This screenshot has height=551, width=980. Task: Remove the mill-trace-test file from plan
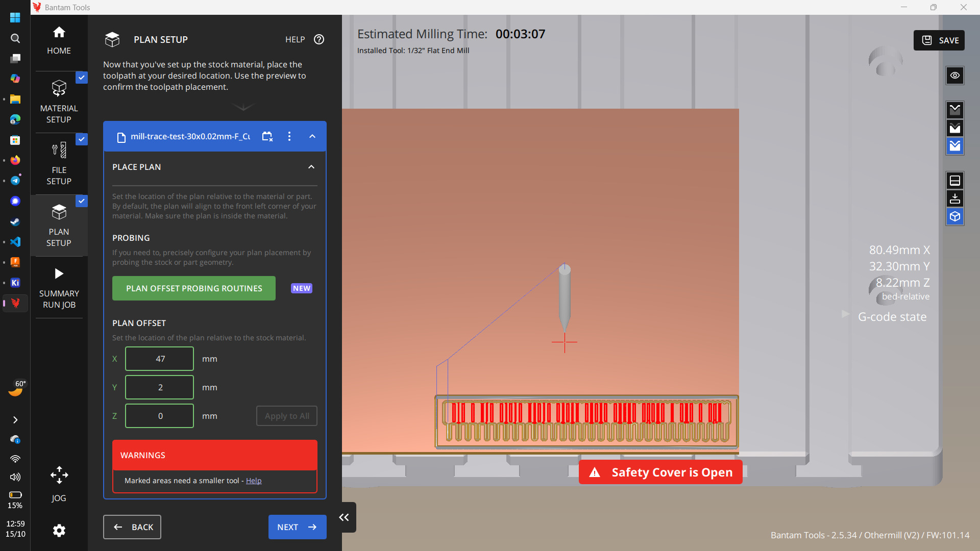(x=267, y=136)
